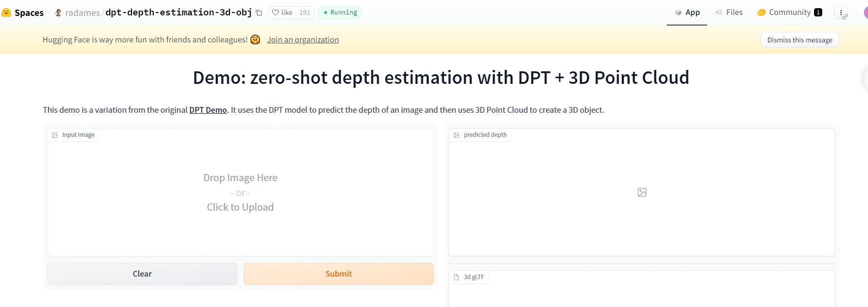The image size is (868, 307).
Task: Follow the Join an organization link
Action: tap(303, 40)
